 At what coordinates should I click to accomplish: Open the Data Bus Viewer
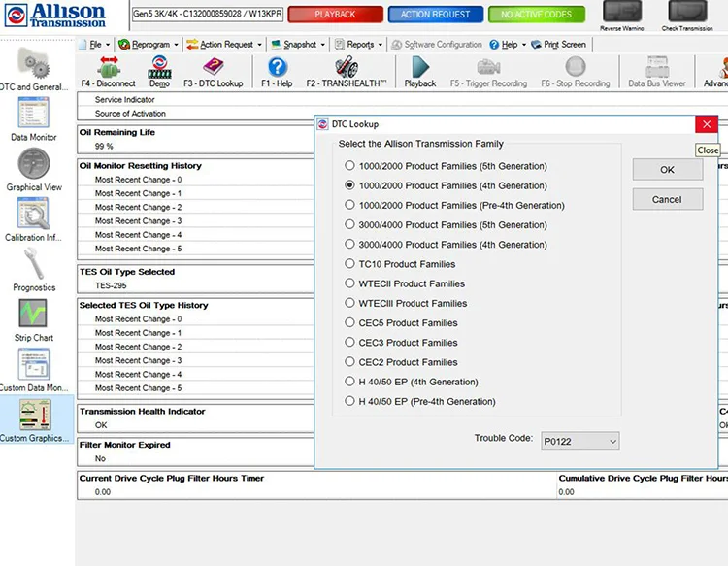(656, 72)
